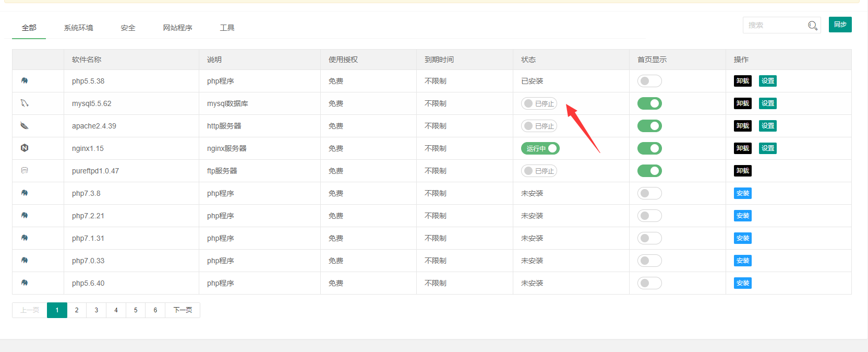Disable homepage display for nginx1.15
This screenshot has width=868, height=352.
coord(649,148)
